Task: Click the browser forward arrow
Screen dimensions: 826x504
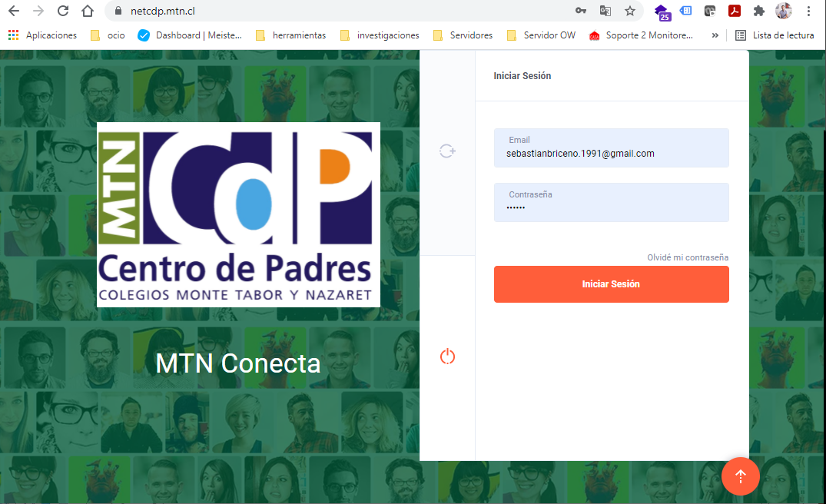Action: (x=38, y=11)
